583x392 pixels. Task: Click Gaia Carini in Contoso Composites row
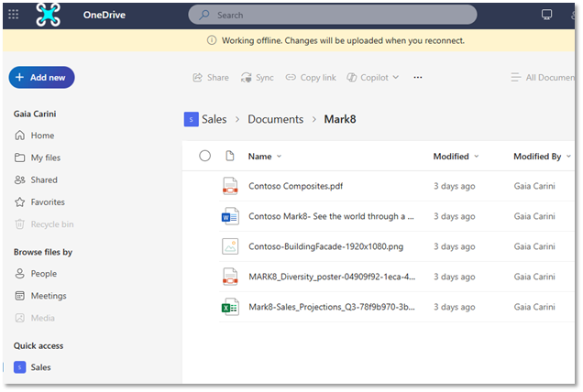[534, 186]
